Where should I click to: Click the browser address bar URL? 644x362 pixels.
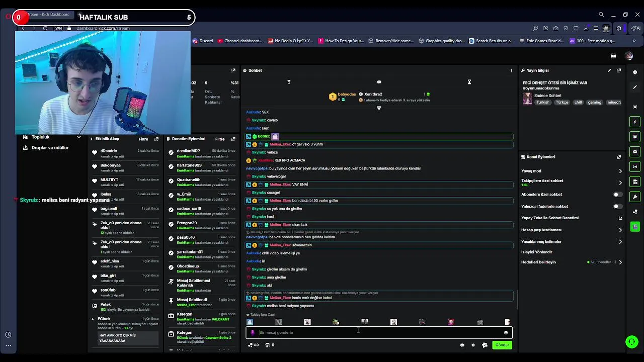point(103,28)
